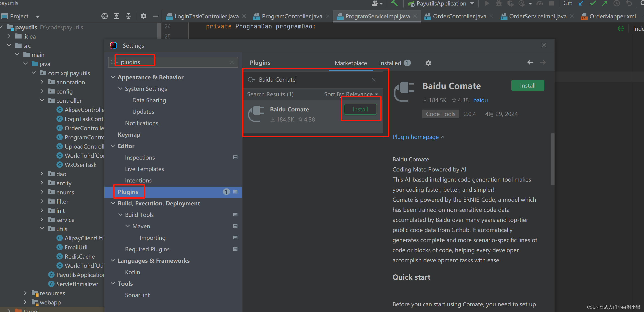
Task: Click the Git update project arrow icon
Action: 581,3
